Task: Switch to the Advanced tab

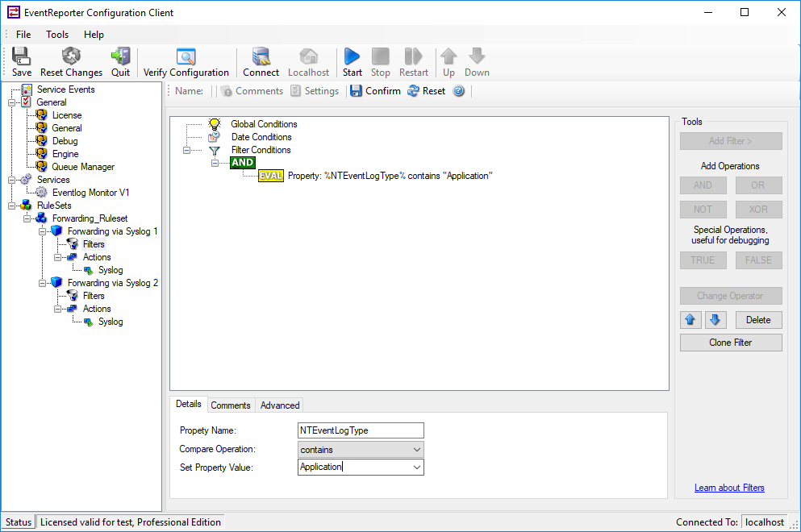Action: (280, 405)
